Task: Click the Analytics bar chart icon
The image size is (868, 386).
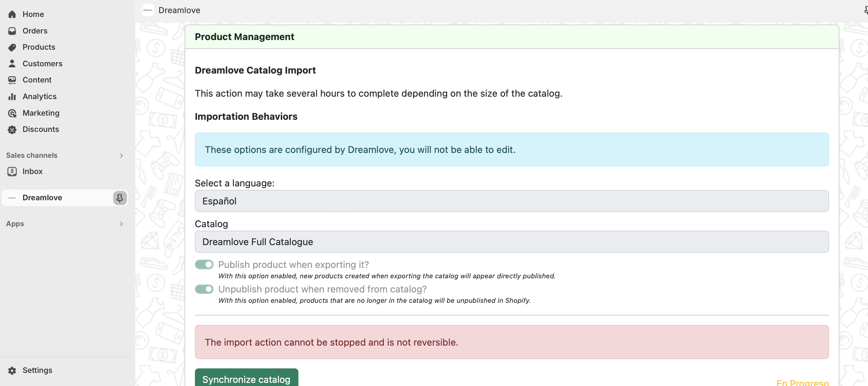Action: 12,97
